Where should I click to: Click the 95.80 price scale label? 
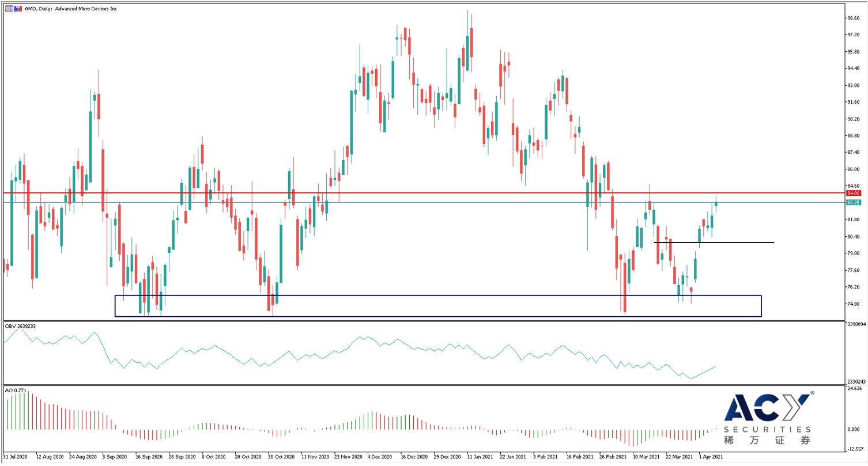(x=853, y=52)
